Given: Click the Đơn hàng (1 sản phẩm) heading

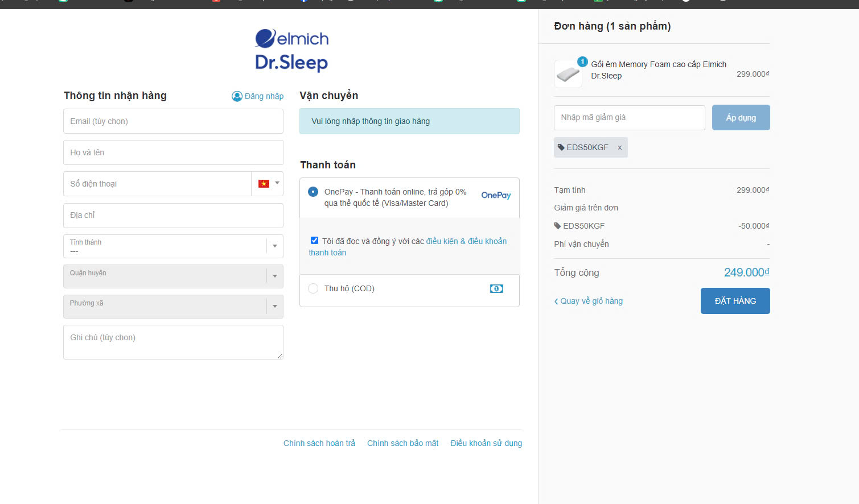Looking at the screenshot, I should (x=613, y=26).
